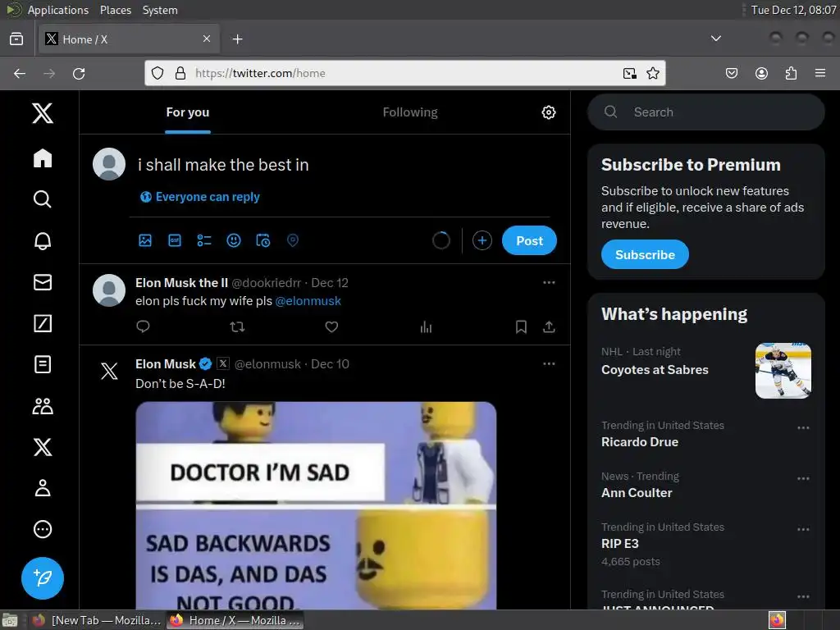Open Explore magnifier icon in sidebar

pos(43,199)
